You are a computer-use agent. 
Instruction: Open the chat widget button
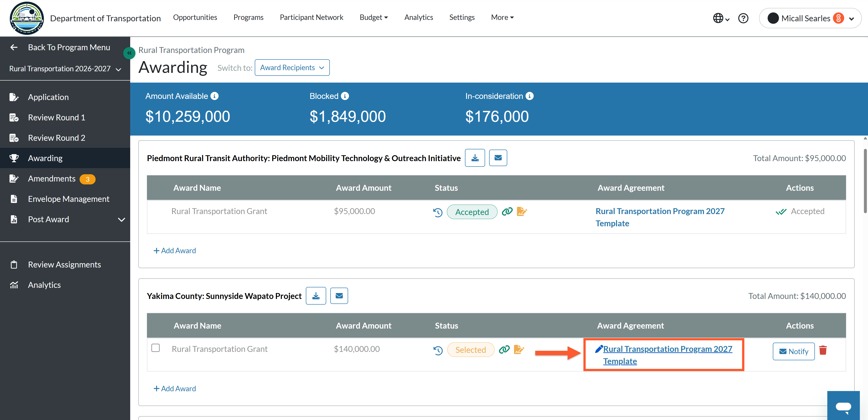pos(843,406)
